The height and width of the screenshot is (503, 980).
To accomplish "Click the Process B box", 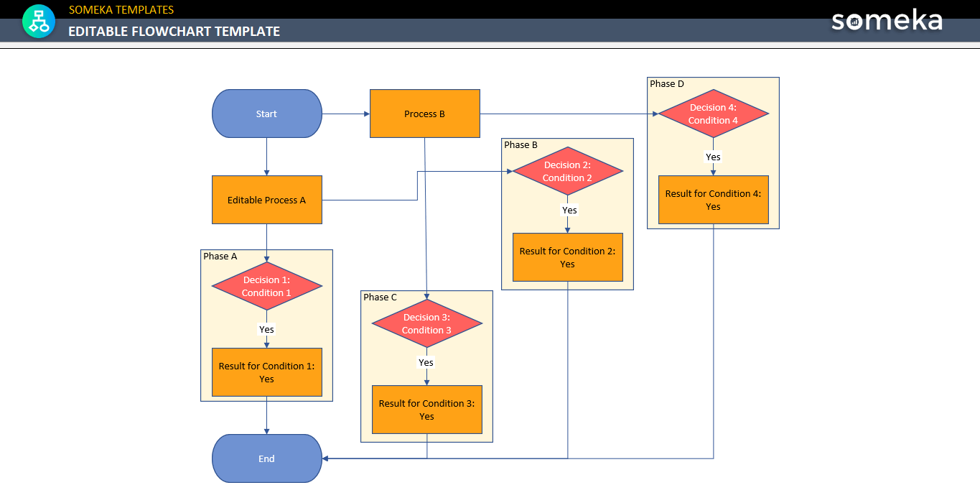I will pyautogui.click(x=425, y=114).
